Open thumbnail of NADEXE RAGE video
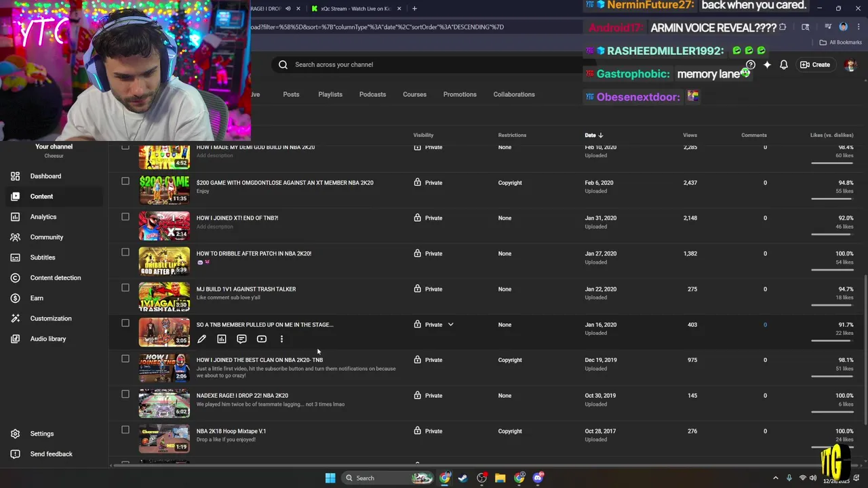Viewport: 868px width, 488px height. (164, 403)
